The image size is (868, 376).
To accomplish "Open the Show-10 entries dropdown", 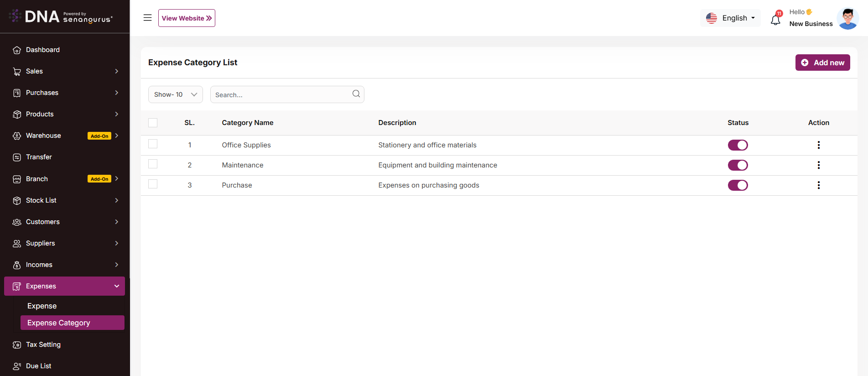I will [x=175, y=94].
